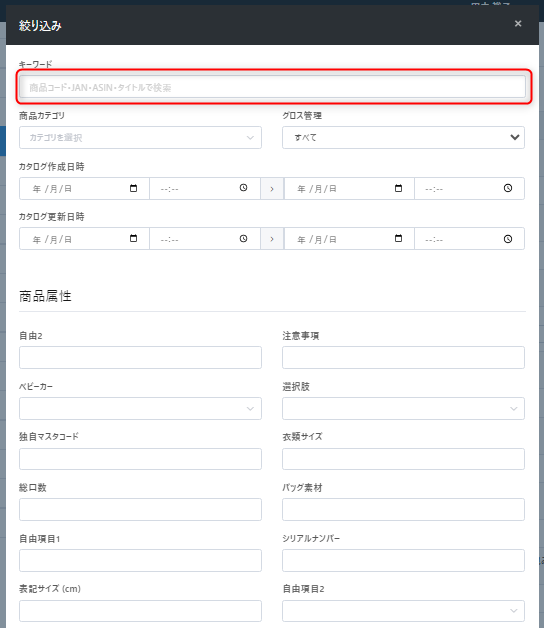
Task: Click the 独自マスタコード text input
Action: coord(140,459)
